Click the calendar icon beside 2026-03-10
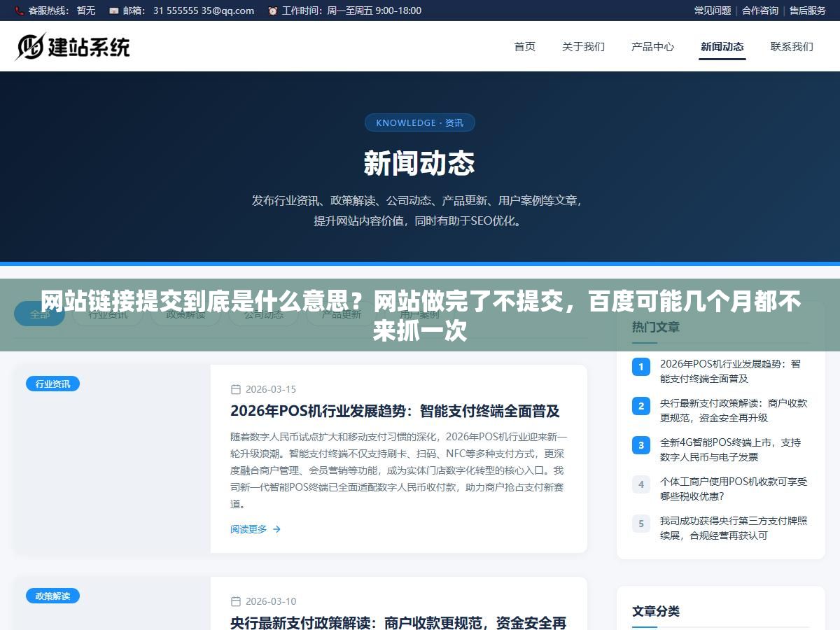 click(236, 601)
